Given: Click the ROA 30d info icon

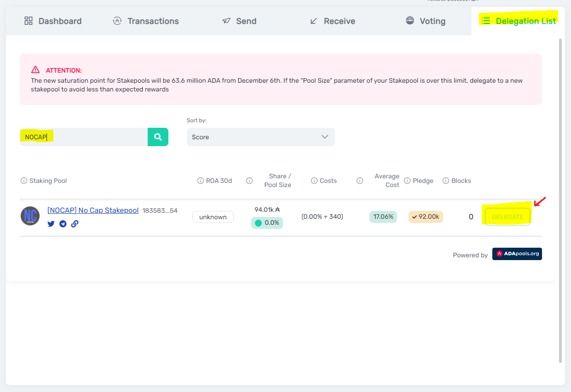Looking at the screenshot, I should [201, 181].
